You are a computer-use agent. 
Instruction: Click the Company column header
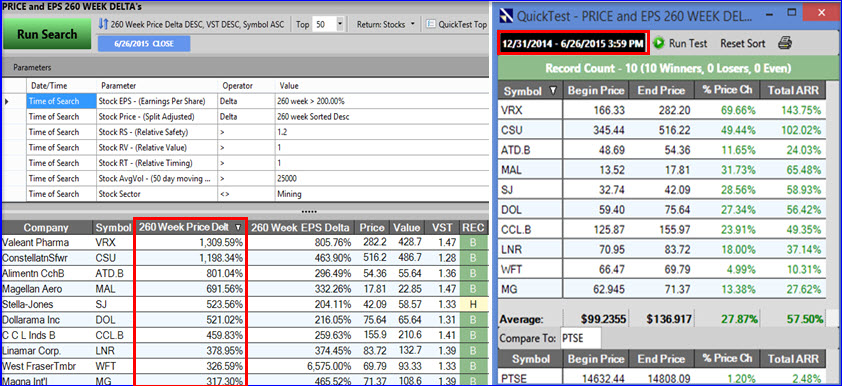click(x=46, y=227)
